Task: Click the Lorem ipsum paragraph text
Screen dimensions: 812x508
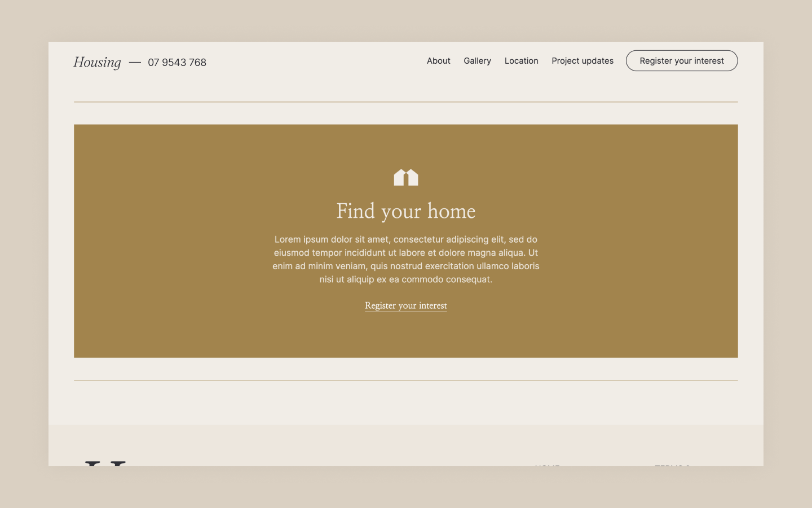Action: 405,259
